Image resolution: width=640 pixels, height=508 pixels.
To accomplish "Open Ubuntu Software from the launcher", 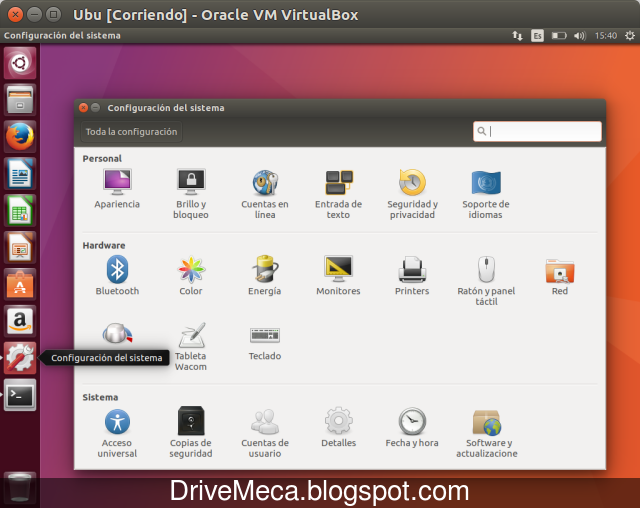I will click(20, 284).
